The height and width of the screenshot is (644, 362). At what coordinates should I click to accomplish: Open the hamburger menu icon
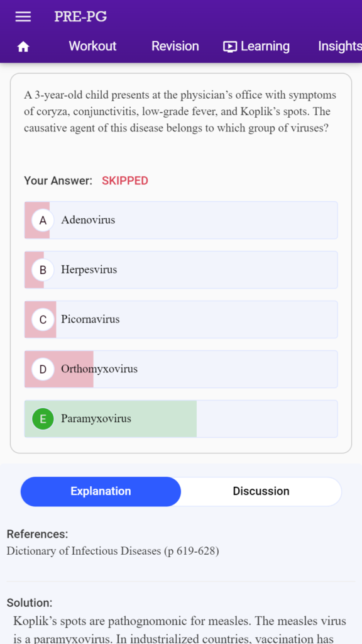(23, 17)
